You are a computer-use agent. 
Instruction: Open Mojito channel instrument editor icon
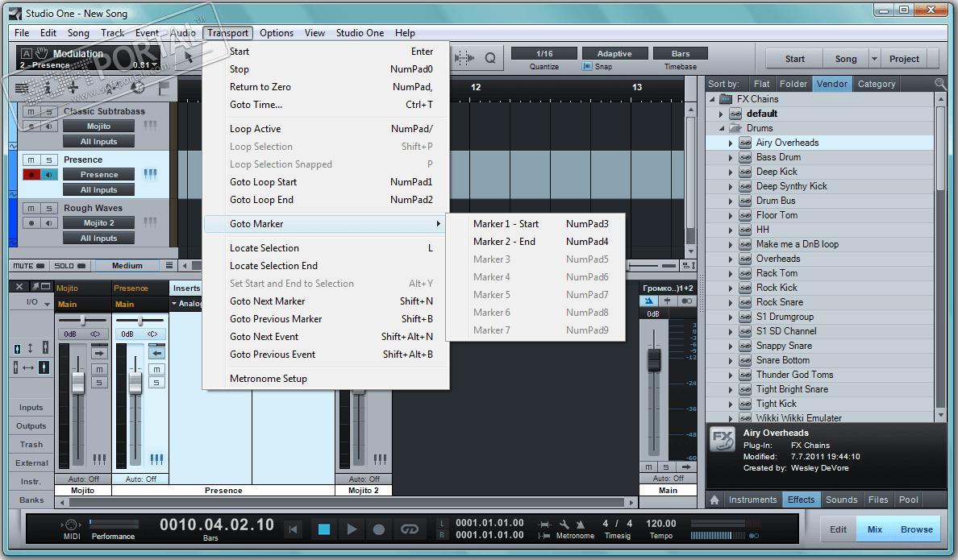pyautogui.click(x=99, y=459)
